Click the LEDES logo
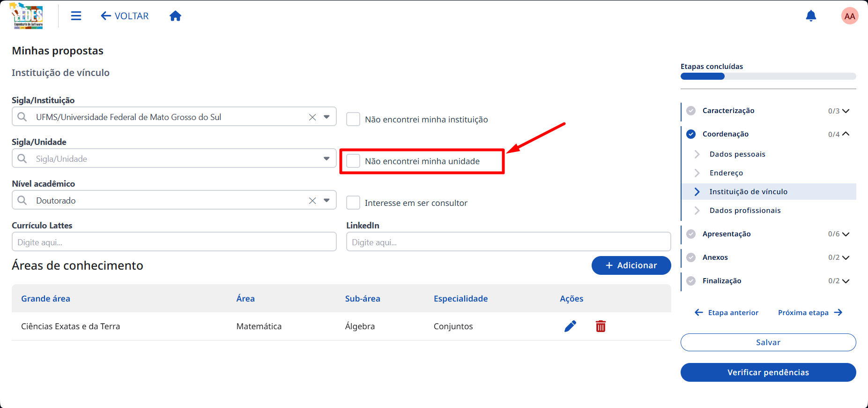The width and height of the screenshot is (868, 408). coord(27,16)
